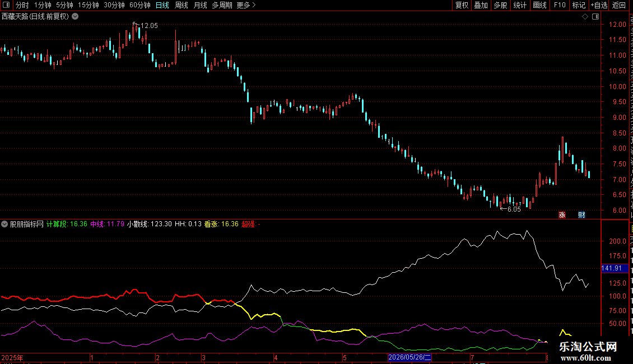This screenshot has height=364, width=633.
Task: Click the blue 财 marker icon
Action: (x=581, y=214)
